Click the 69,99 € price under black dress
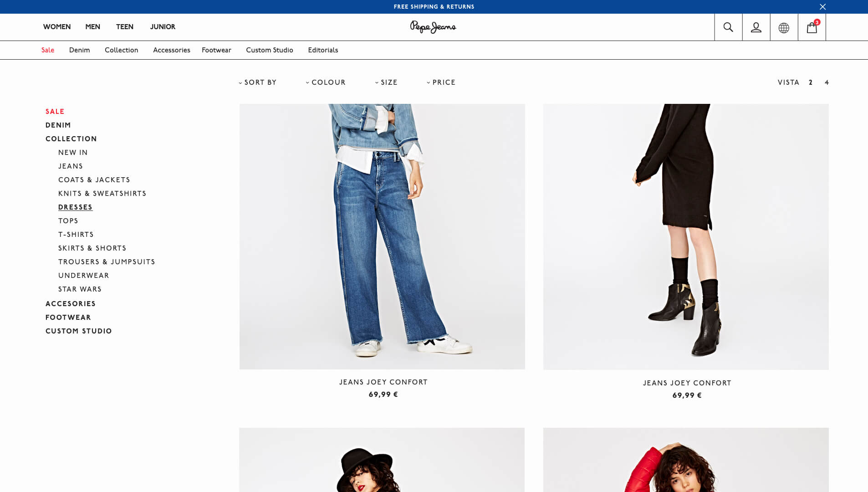Screen dimensions: 868x492 coord(687,395)
